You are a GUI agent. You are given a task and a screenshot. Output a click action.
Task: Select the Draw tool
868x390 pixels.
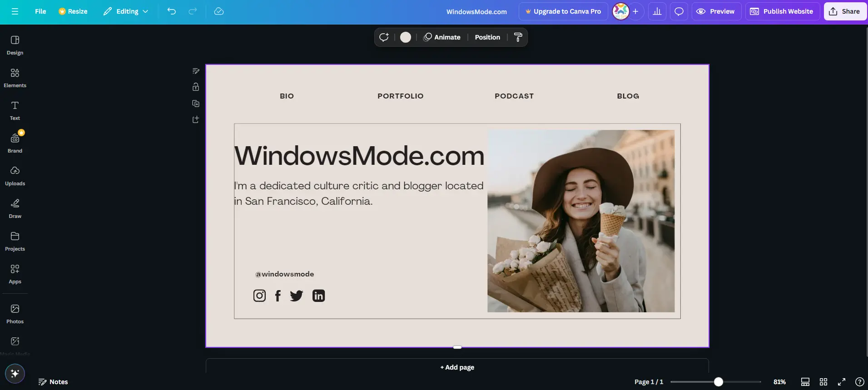[x=15, y=209]
